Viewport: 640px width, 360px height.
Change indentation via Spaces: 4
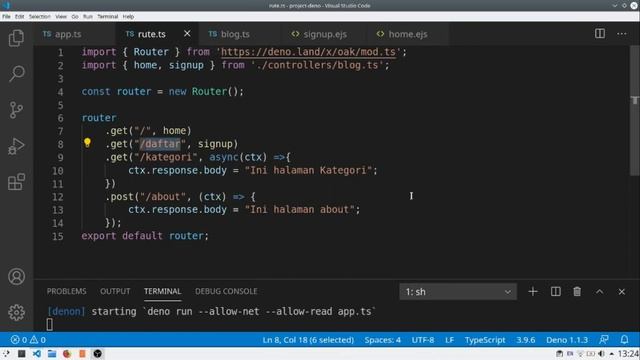382,340
